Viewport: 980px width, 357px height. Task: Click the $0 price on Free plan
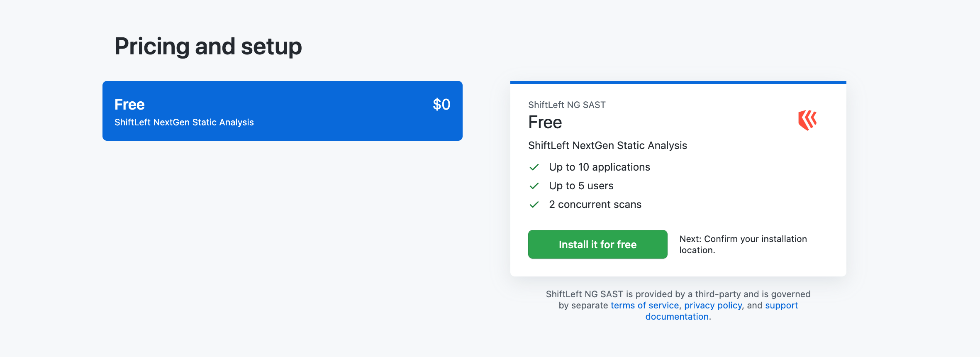coord(441,104)
